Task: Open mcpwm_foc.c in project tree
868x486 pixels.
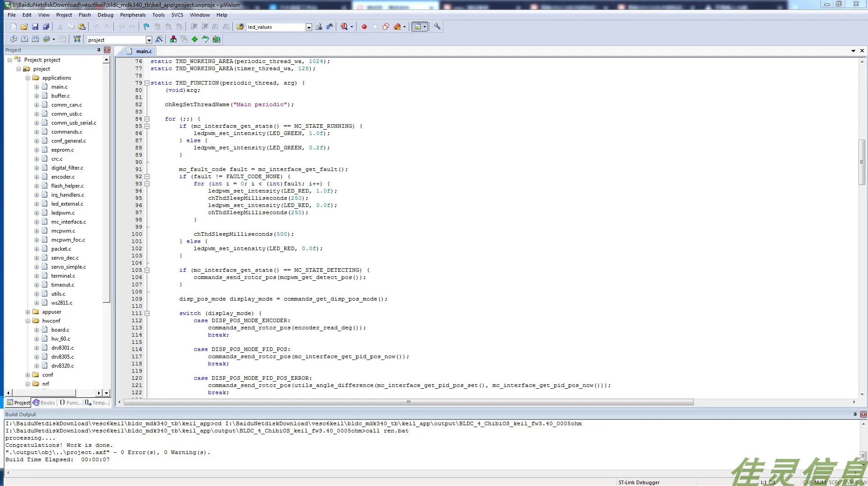Action: tap(68, 240)
